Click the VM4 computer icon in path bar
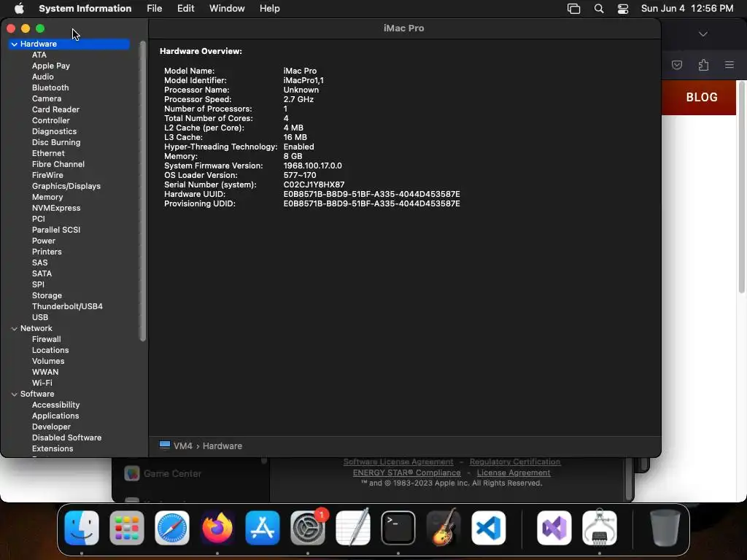 (165, 446)
